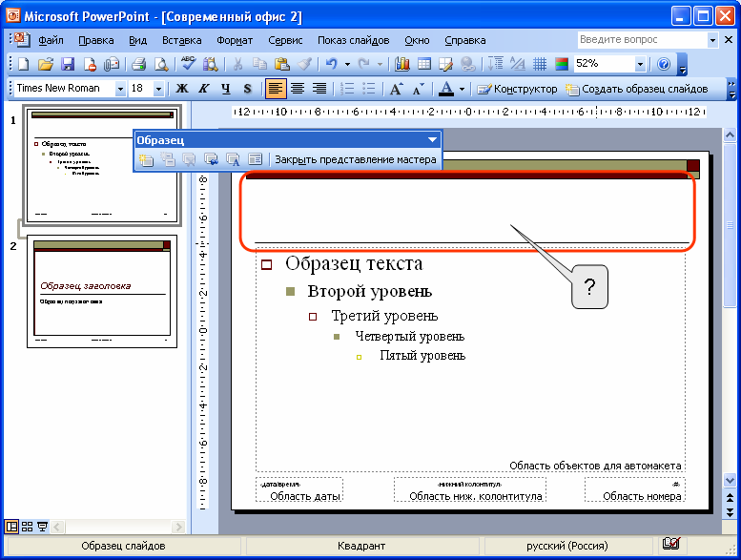The image size is (741, 560).
Task: Cut selection with the scissors icon
Action: click(x=237, y=64)
